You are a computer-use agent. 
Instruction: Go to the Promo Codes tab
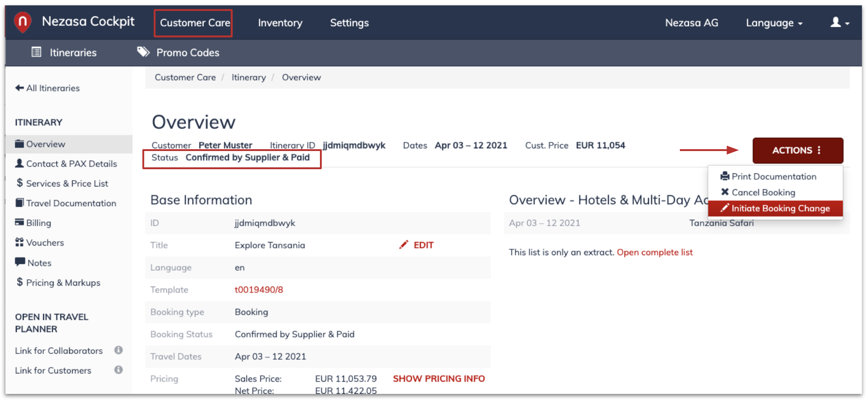188,53
